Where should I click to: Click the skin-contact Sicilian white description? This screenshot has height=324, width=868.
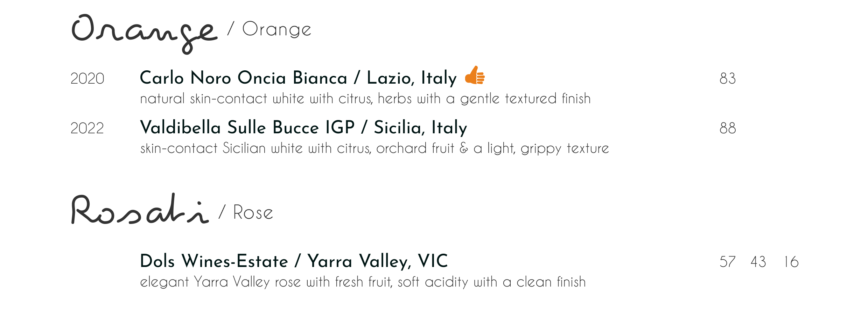coord(374,149)
